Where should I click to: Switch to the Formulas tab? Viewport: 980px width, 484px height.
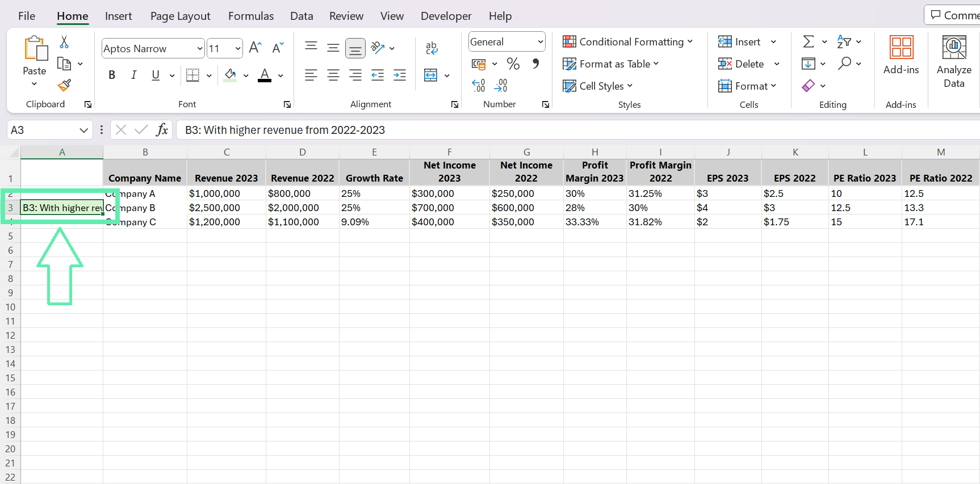[x=251, y=16]
